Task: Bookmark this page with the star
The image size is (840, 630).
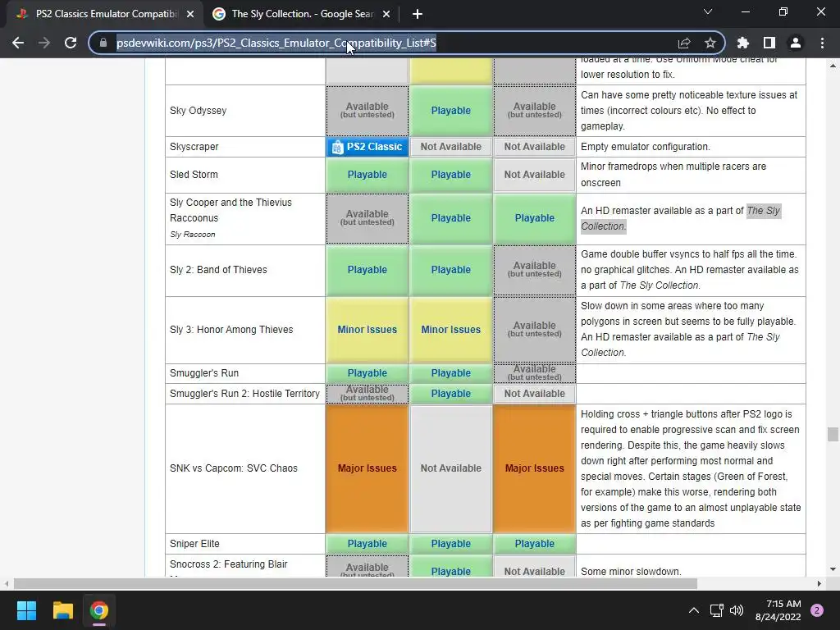Action: [x=710, y=43]
